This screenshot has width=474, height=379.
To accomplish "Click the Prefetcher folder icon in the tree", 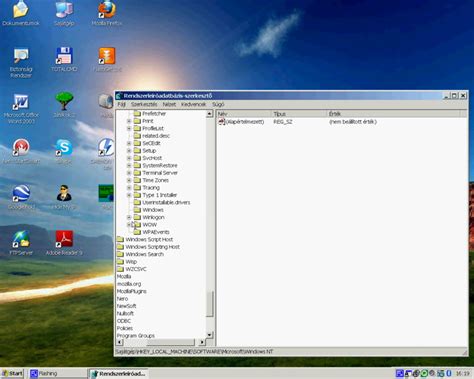I will point(137,113).
